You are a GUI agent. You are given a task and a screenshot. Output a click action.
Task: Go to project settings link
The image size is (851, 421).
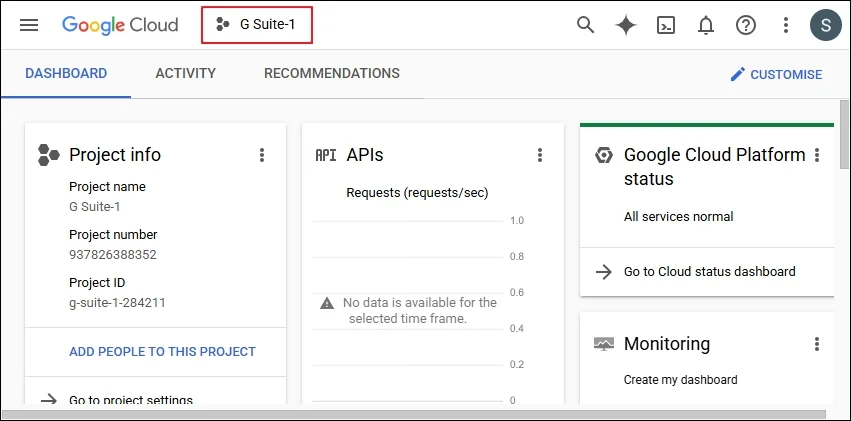point(131,400)
